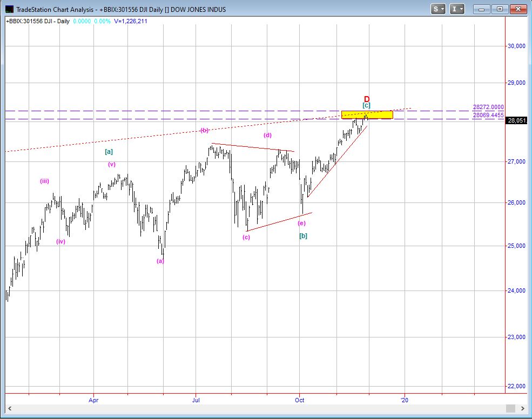Select the magenta (e) wave label

301,223
